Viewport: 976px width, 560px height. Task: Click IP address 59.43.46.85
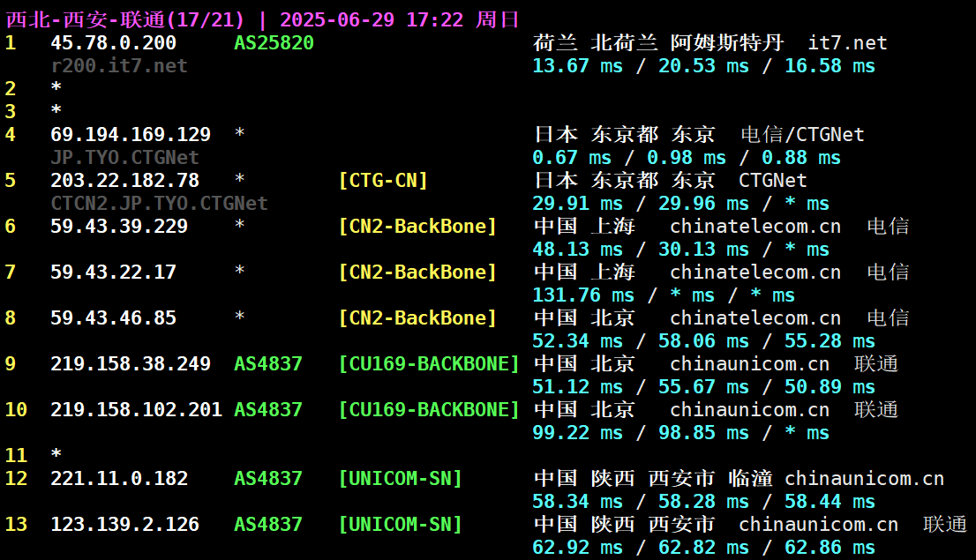113,318
